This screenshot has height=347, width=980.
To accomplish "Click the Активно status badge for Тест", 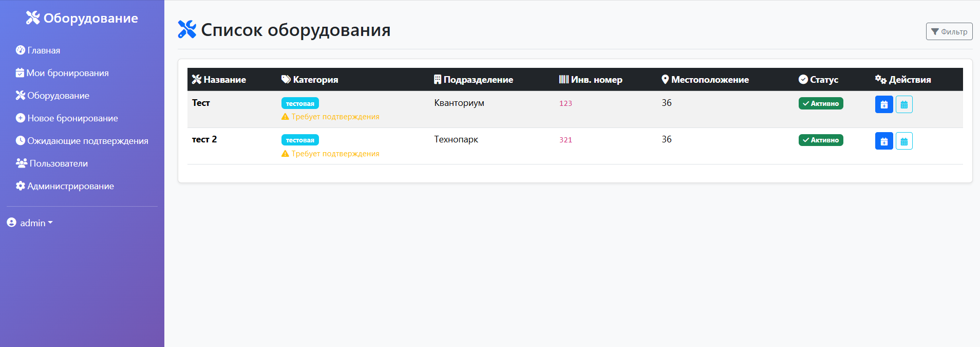I will 821,103.
